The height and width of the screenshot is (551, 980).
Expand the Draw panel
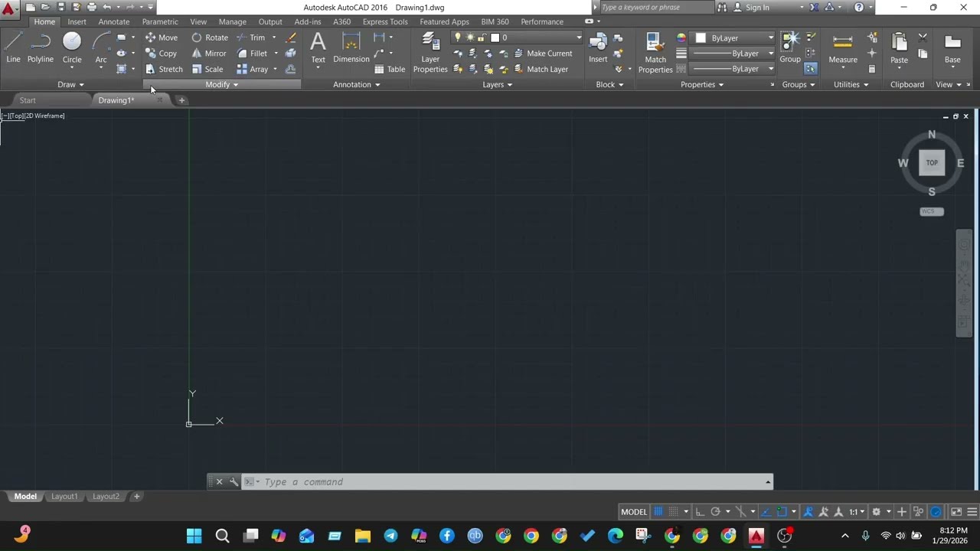pyautogui.click(x=70, y=84)
